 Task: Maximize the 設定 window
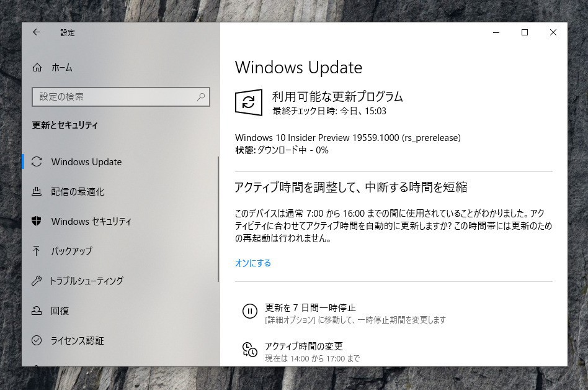525,33
